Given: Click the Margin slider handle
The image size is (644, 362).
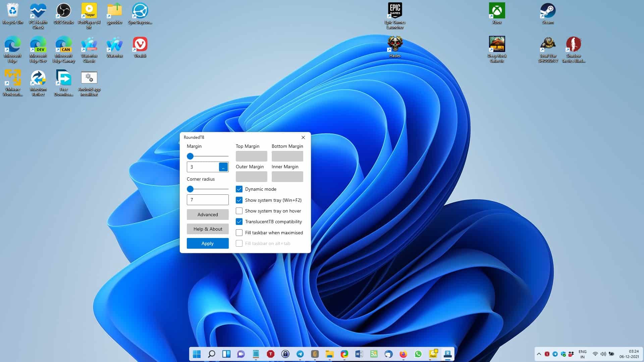Looking at the screenshot, I should pos(190,156).
